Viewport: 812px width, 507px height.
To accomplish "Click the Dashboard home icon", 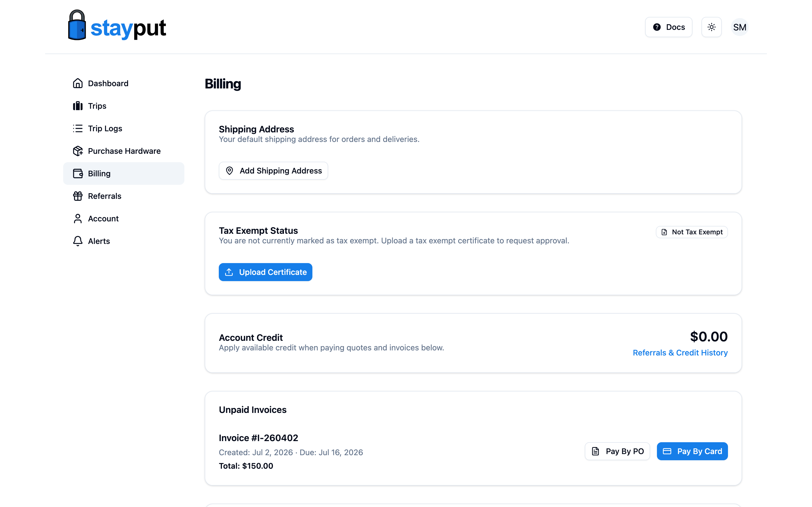I will 78,83.
